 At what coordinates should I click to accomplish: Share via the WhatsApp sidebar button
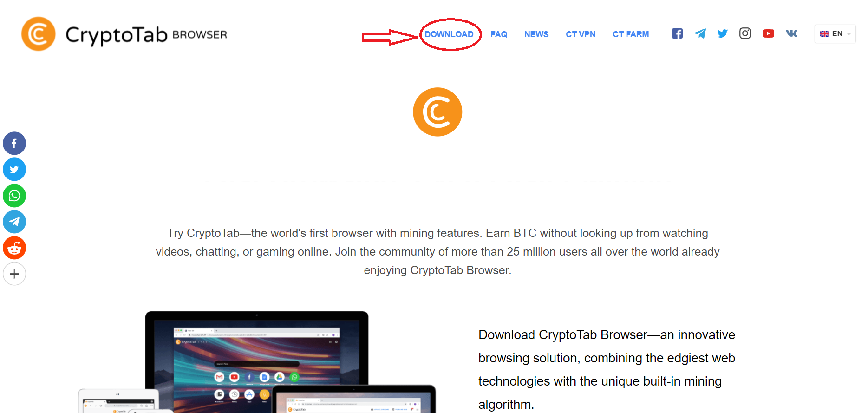[x=14, y=196]
